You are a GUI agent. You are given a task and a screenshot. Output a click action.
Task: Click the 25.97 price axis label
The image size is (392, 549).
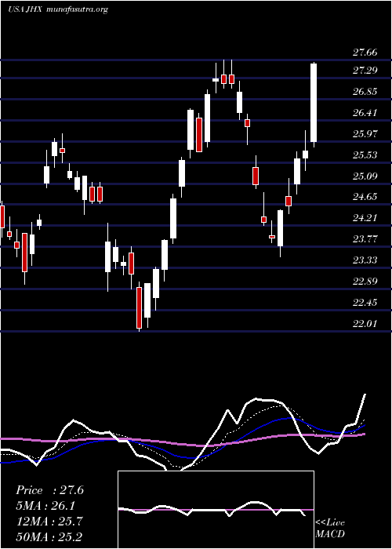(x=365, y=134)
